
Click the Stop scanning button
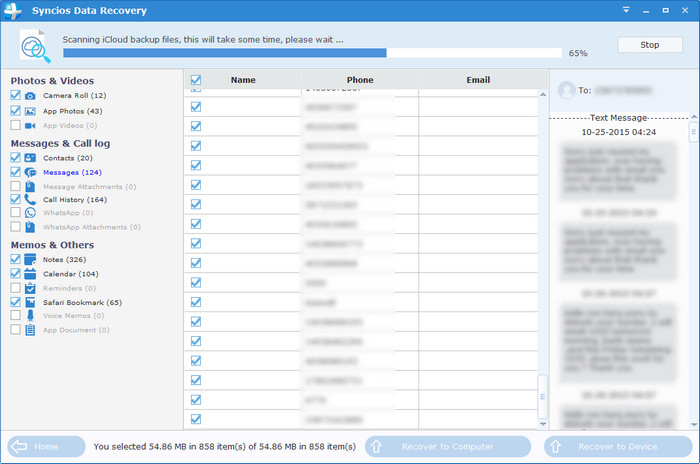pyautogui.click(x=650, y=45)
